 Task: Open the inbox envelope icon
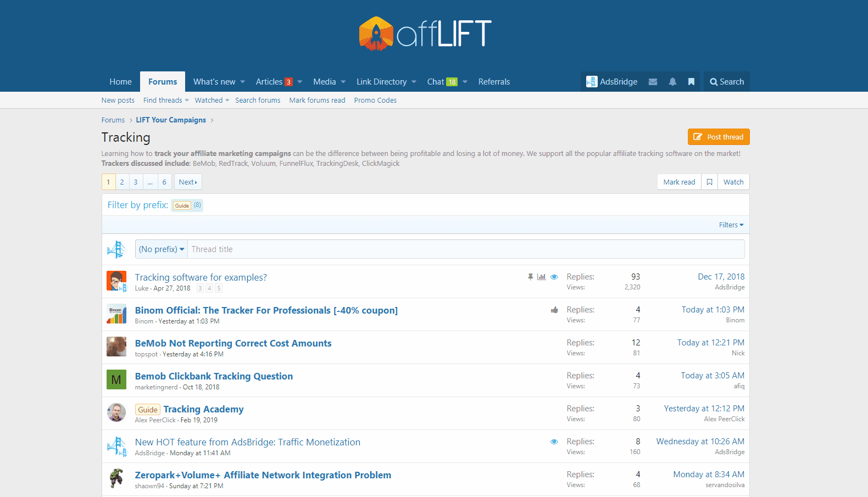653,82
